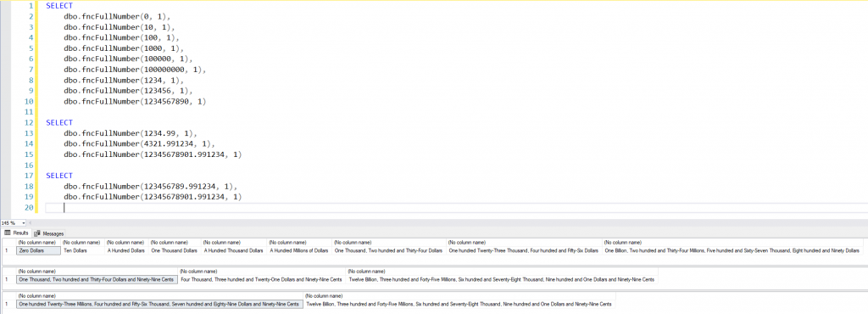Select row 1 header of the second result grid
Viewport: 868px width, 314px height.
(9, 280)
